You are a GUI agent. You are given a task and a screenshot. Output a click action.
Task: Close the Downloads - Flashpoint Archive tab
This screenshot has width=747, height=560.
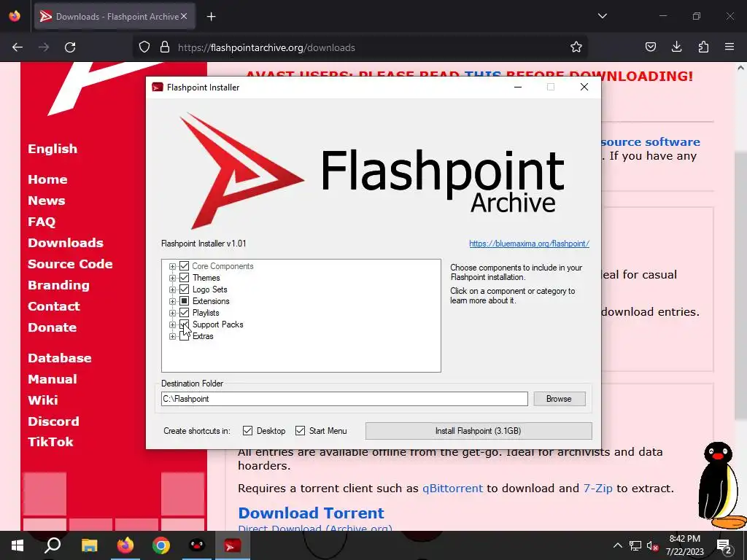[184, 16]
